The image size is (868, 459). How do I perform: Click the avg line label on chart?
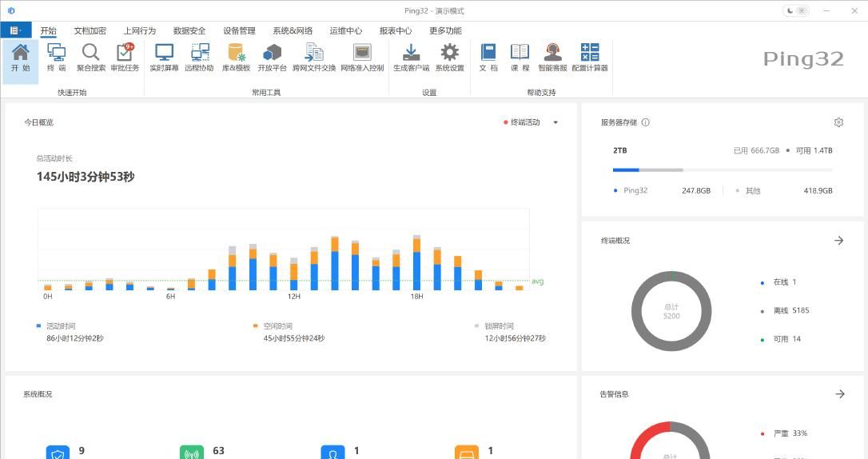(538, 281)
